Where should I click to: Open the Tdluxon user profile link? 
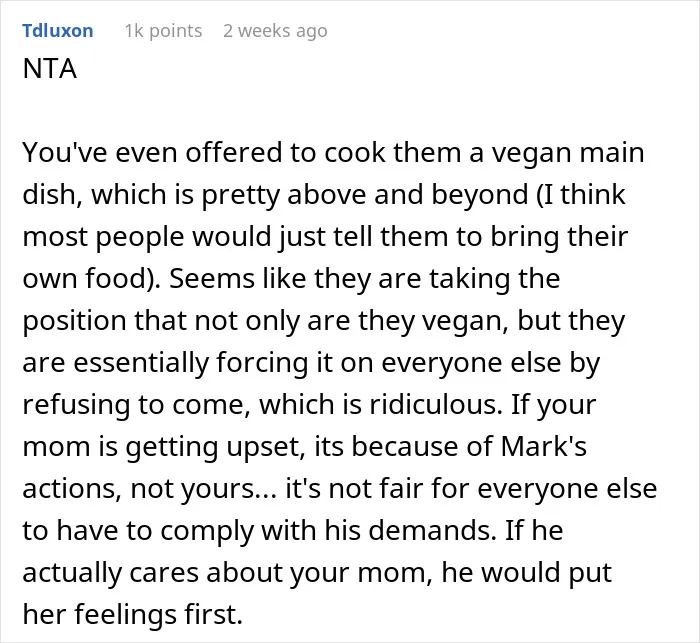coord(58,31)
